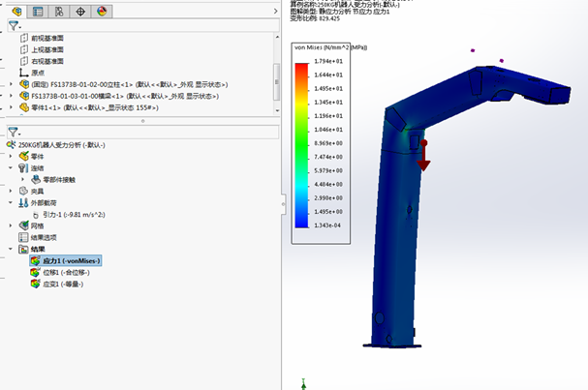
Task: Collapse the 外部载荷 external loads node
Action: point(12,202)
